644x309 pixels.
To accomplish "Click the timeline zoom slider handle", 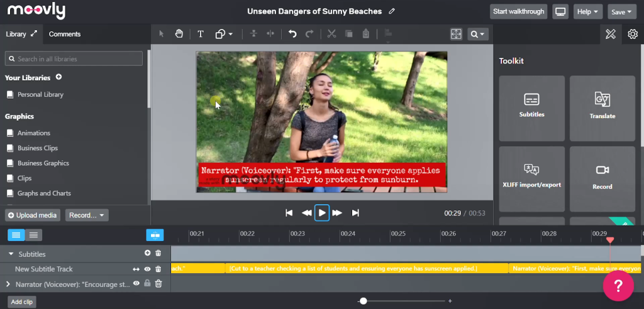I will (x=364, y=301).
